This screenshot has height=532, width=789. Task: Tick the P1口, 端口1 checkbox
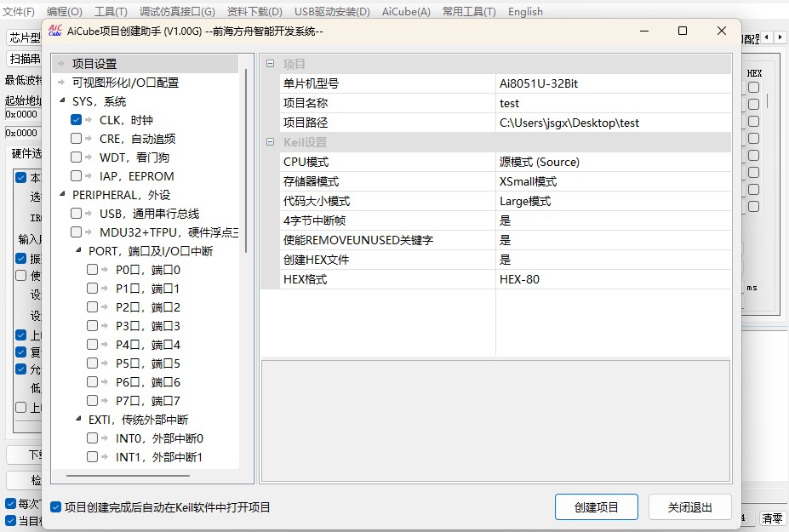(x=92, y=289)
